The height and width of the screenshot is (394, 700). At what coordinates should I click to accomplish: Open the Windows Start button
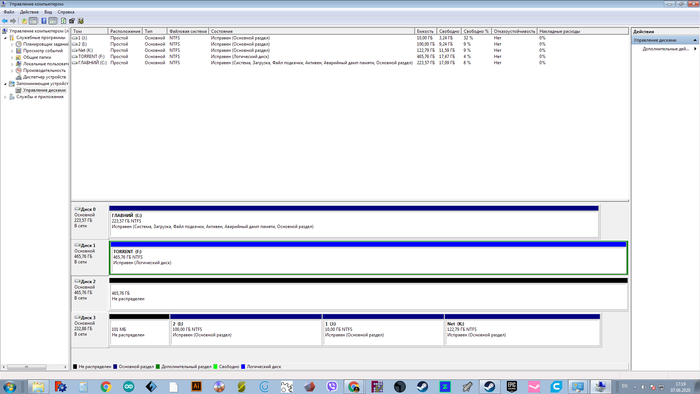[9, 386]
